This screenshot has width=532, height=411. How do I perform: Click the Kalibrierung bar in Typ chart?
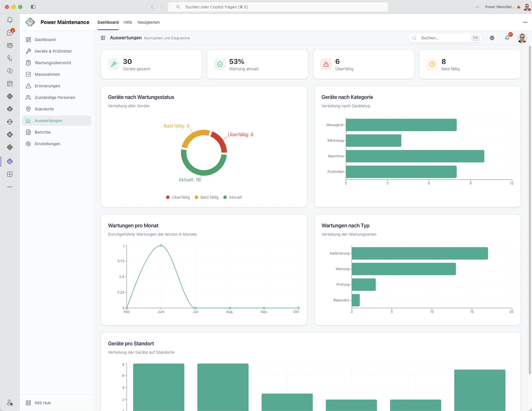(420, 253)
